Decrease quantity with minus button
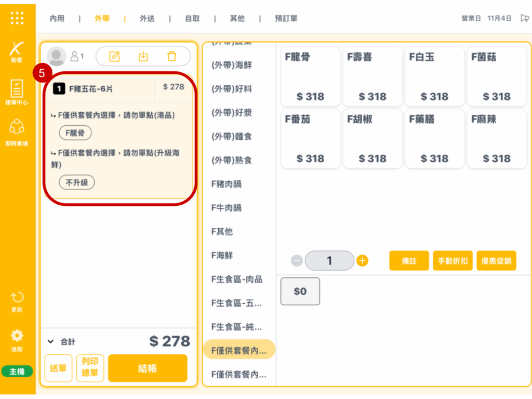 click(x=297, y=261)
